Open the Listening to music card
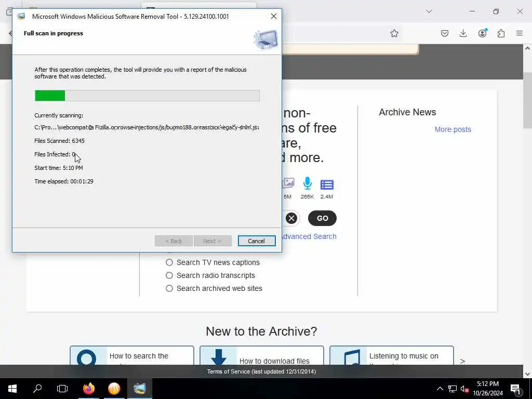The image size is (532, 399). (x=392, y=355)
